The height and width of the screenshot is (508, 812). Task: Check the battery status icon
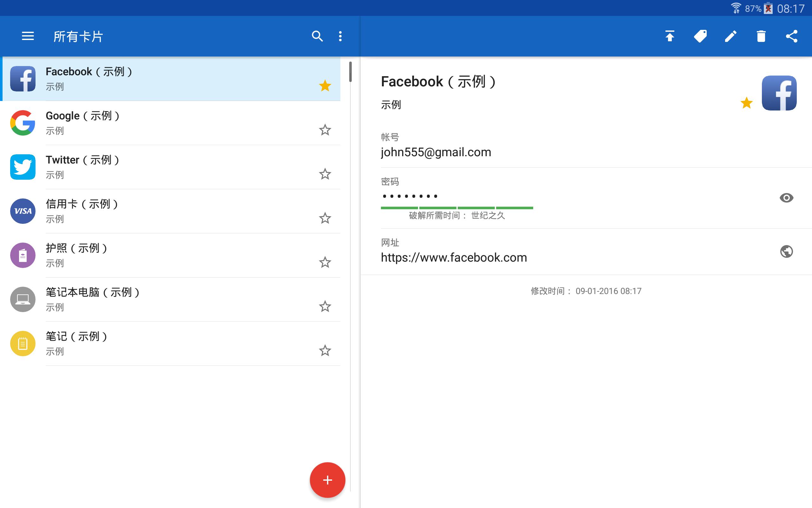point(768,8)
